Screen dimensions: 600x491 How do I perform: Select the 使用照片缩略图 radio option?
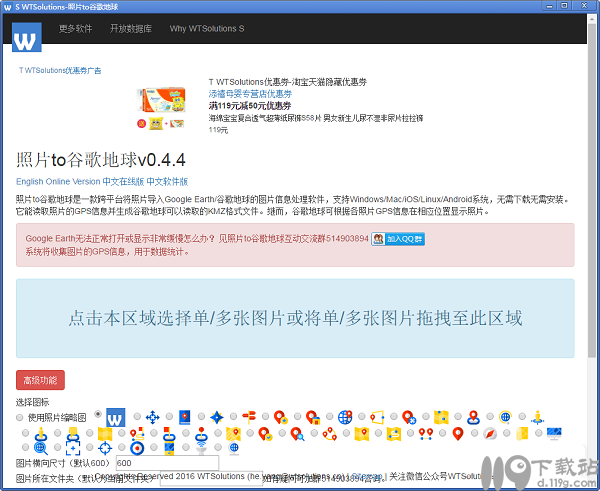click(x=20, y=418)
